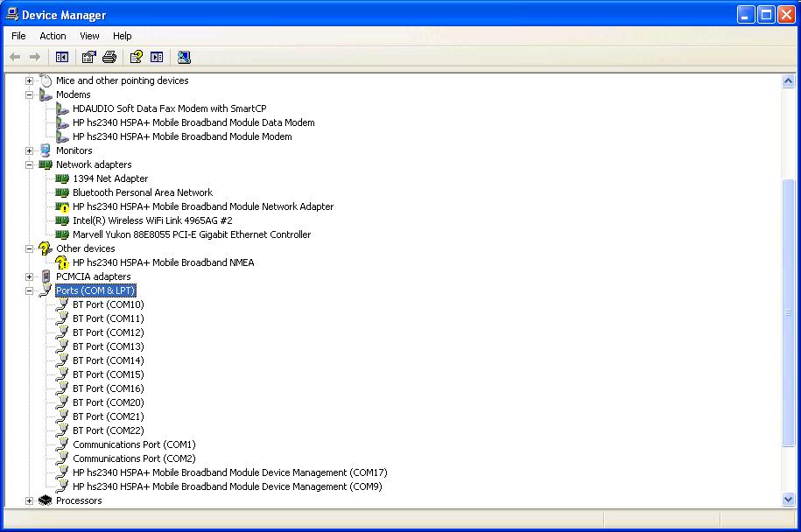
Task: Collapse the Ports (COM & LPT) node
Action: click(29, 291)
